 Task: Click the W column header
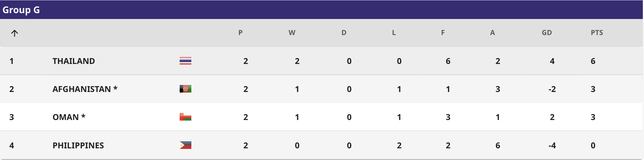tap(292, 33)
